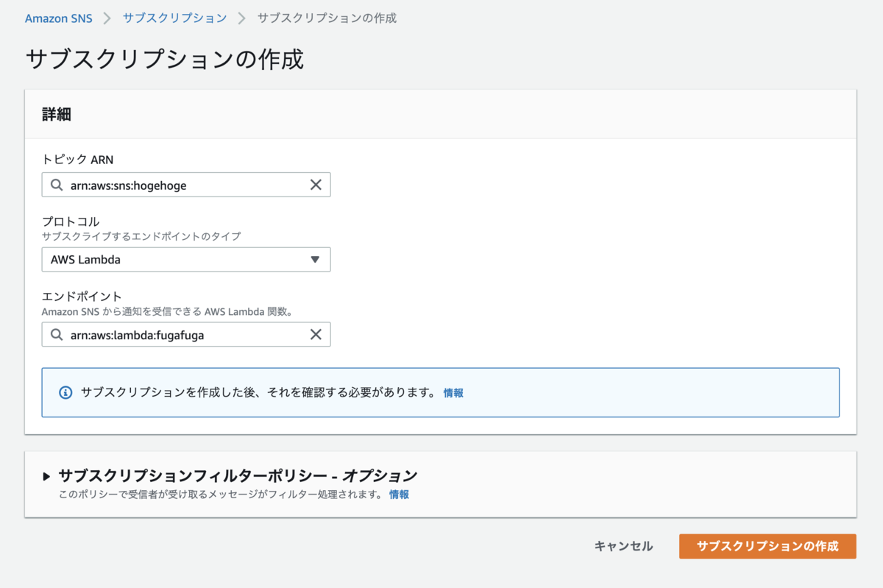The image size is (883, 588).
Task: Click the search icon in the Endpoint field
Action: [57, 334]
